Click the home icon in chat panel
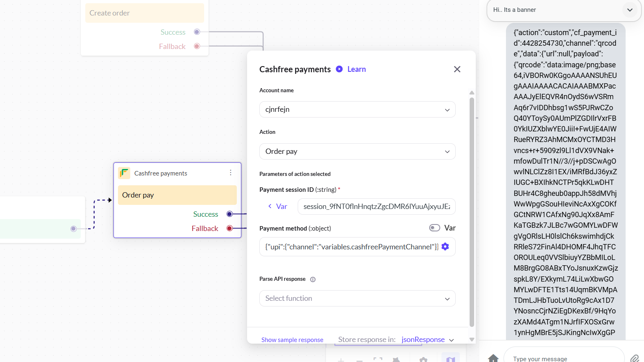This screenshot has height=362, width=644. pyautogui.click(x=493, y=358)
